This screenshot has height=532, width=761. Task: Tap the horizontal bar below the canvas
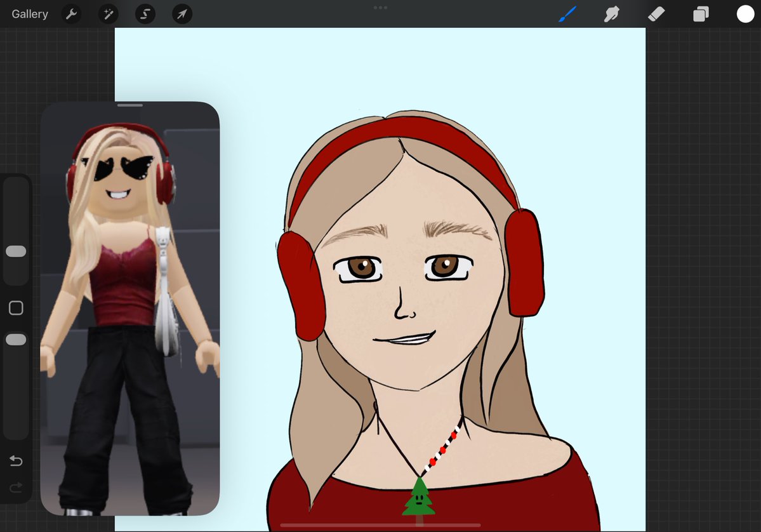pos(381,526)
